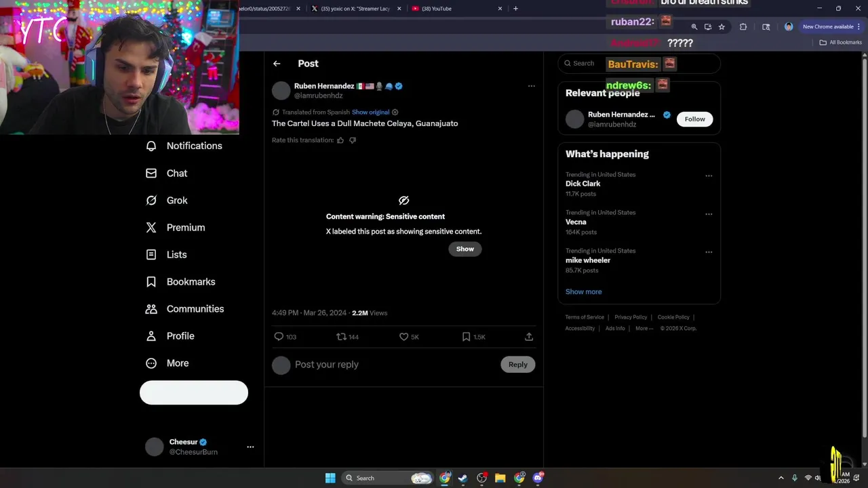Open options for Vecna trend
868x488 pixels.
point(709,214)
